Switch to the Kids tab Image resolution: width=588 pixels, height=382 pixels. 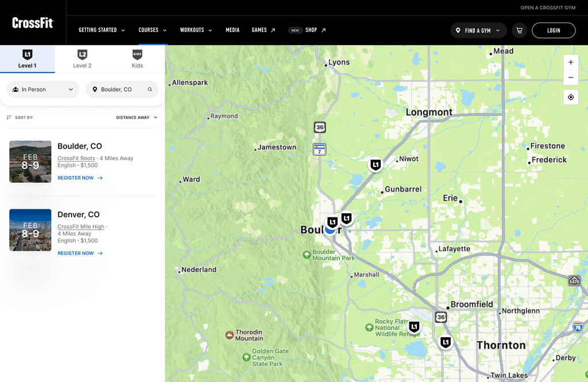click(x=137, y=59)
